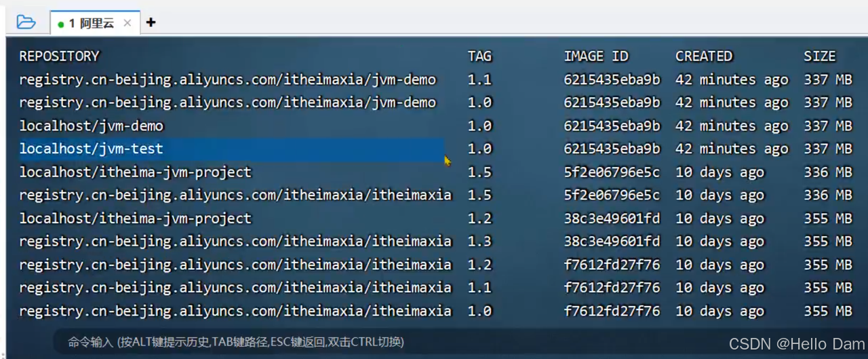This screenshot has width=868, height=359.
Task: Click 355 MB size in tag 1.3 row
Action: click(828, 242)
